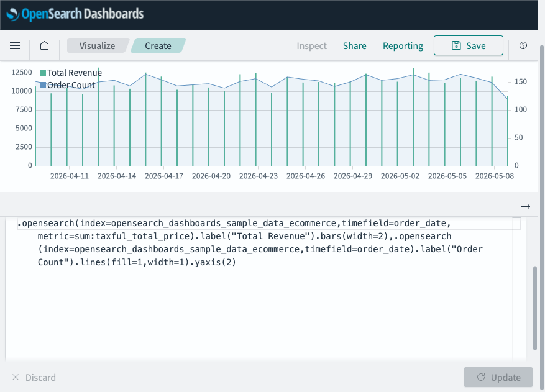Click the Create breadcrumb
The height and width of the screenshot is (392, 545).
pyautogui.click(x=158, y=45)
